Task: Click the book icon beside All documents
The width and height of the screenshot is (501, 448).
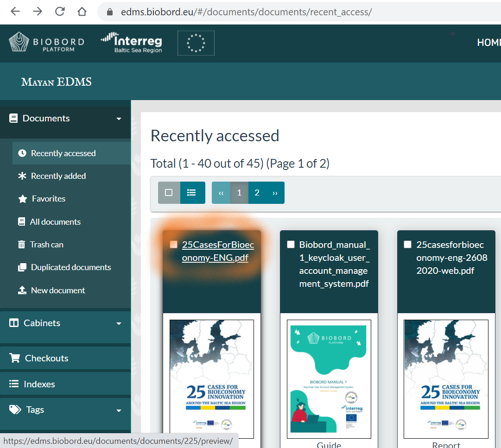Action: coord(21,221)
